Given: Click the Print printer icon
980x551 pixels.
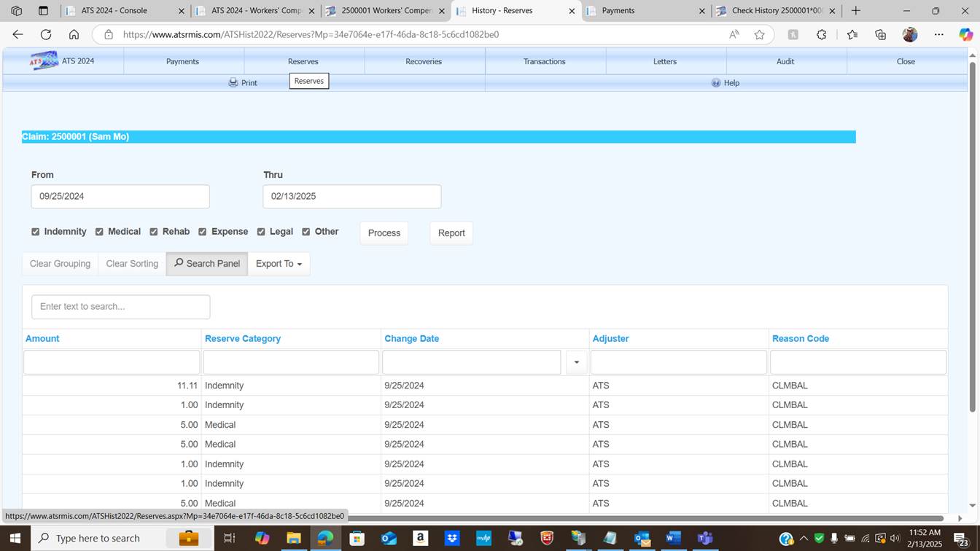Looking at the screenshot, I should pos(233,83).
